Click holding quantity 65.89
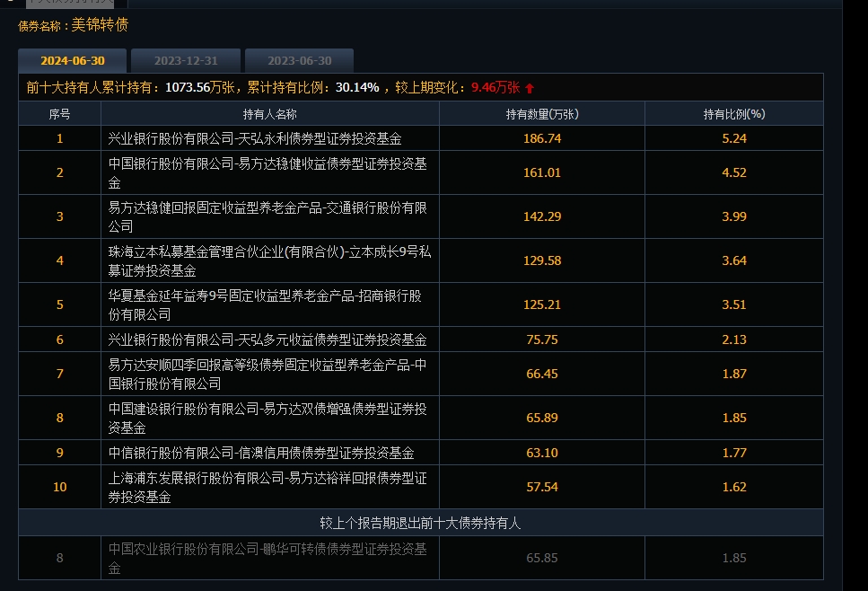 coord(542,418)
